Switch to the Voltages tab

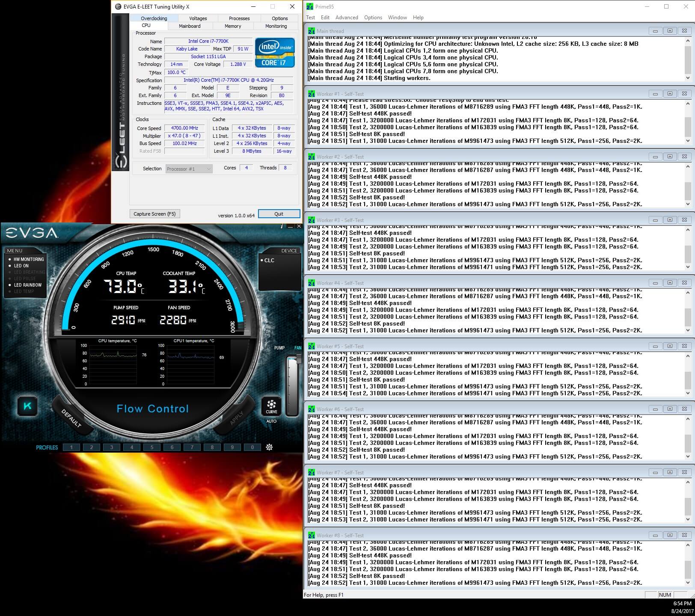(x=198, y=18)
